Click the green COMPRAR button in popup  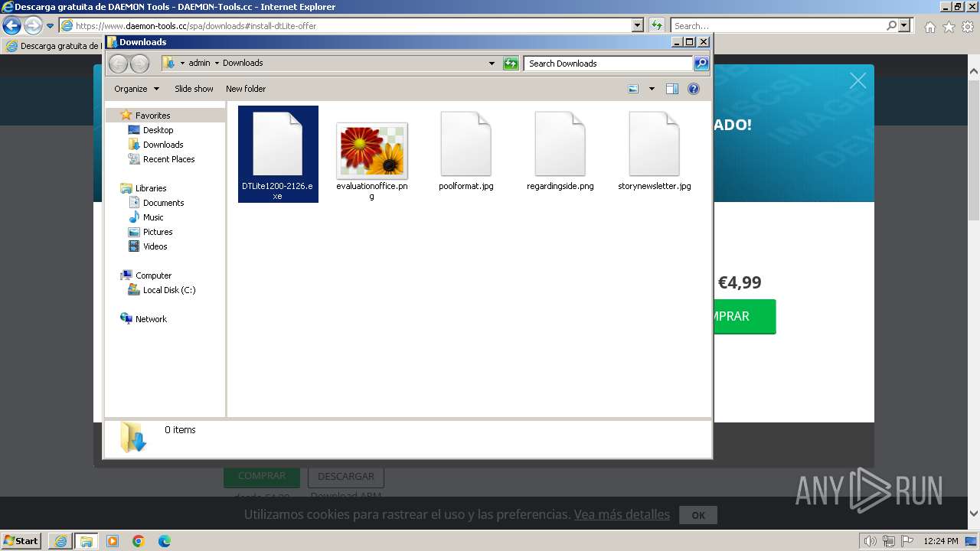pos(744,316)
